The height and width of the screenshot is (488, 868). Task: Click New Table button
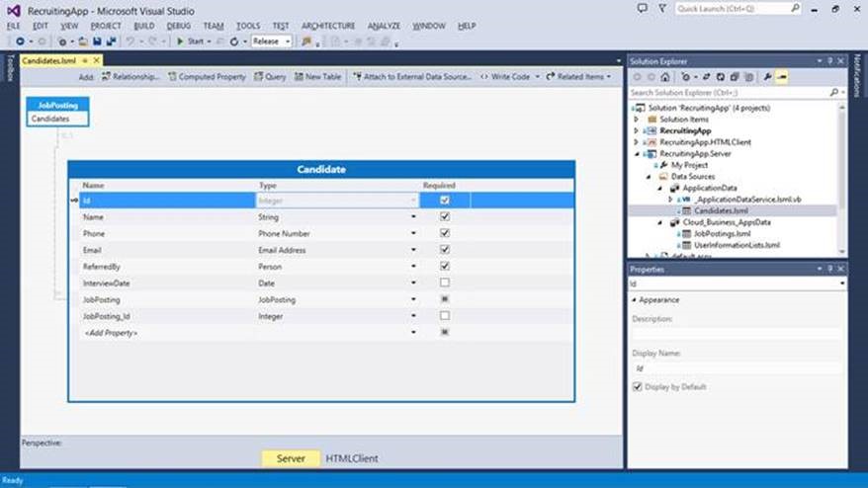coord(317,77)
